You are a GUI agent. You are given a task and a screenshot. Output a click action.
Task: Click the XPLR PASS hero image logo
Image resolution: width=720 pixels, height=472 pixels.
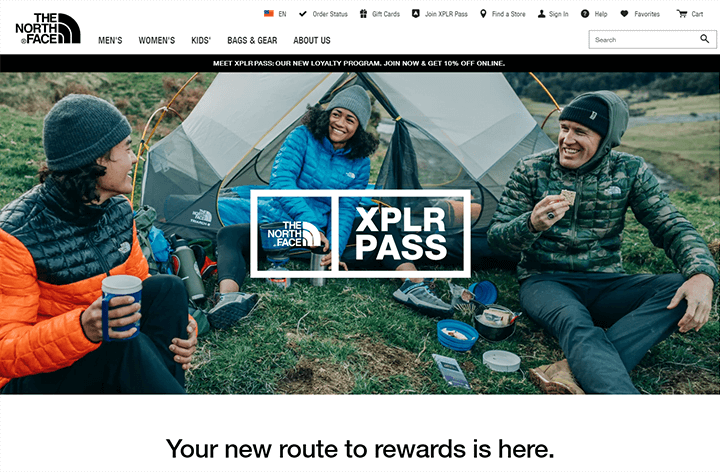point(360,233)
